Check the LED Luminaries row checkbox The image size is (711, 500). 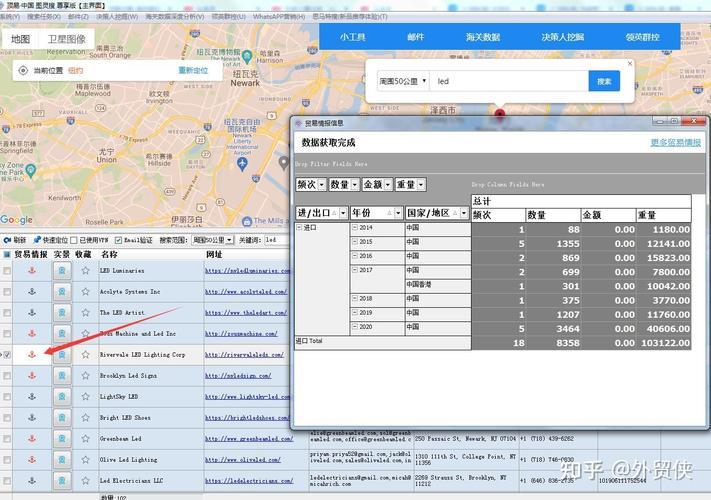(7, 271)
